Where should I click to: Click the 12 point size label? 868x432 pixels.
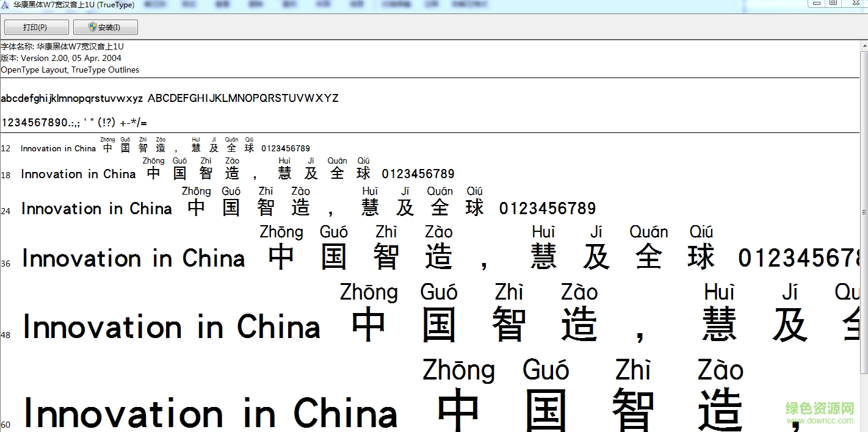(5, 149)
